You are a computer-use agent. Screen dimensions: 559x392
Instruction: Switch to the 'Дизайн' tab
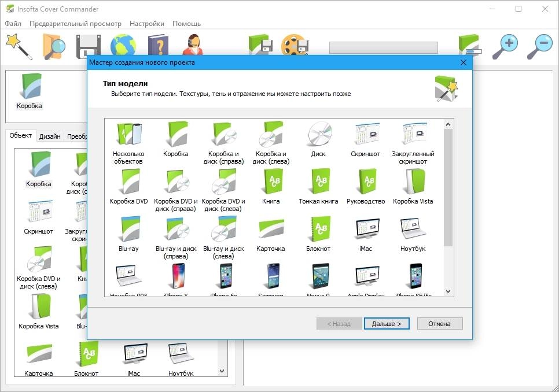(50, 136)
